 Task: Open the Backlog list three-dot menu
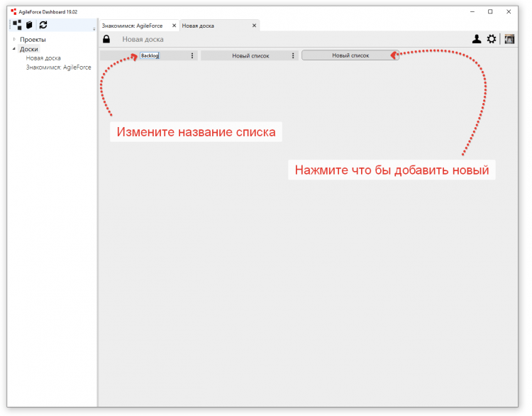(x=192, y=55)
